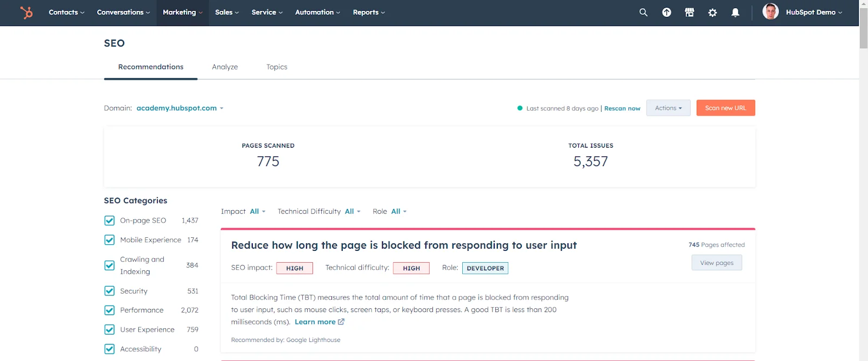Click the DEVELOPER role tag
The image size is (868, 361).
click(485, 268)
